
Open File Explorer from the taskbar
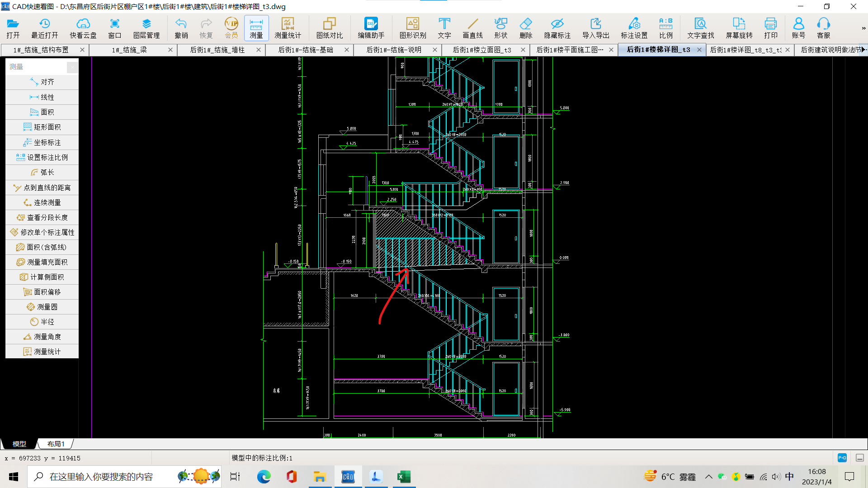tap(320, 477)
